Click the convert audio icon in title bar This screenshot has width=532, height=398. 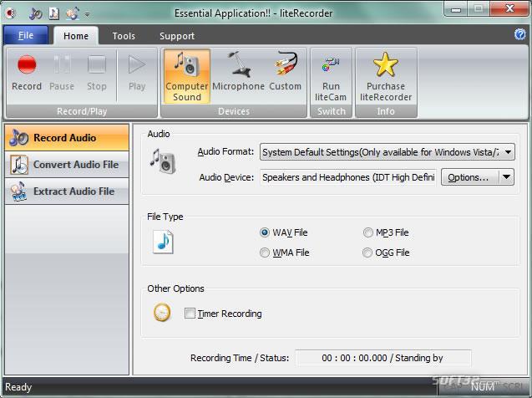54,13
